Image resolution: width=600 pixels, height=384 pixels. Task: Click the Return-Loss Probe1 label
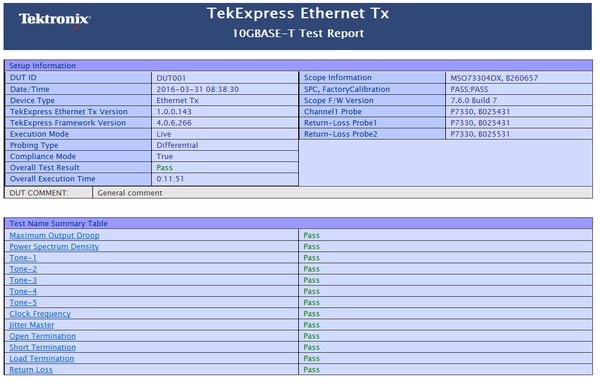click(x=340, y=123)
